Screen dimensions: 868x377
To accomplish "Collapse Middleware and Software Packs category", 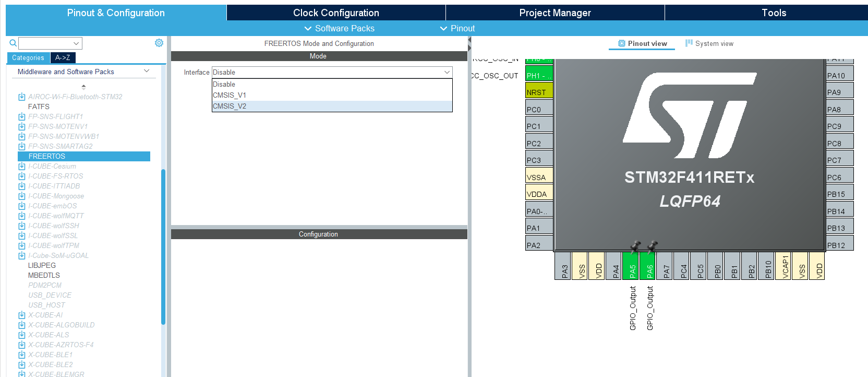I will click(x=147, y=71).
